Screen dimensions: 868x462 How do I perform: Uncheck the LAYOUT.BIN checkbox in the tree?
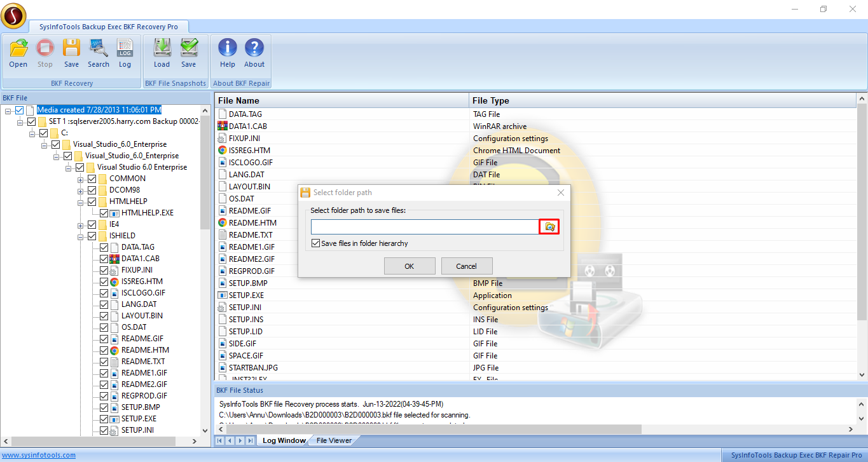pos(104,316)
